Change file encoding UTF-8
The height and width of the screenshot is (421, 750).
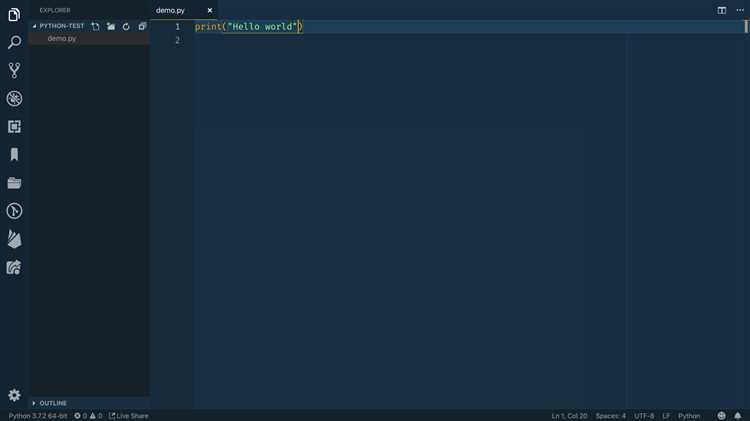click(644, 416)
